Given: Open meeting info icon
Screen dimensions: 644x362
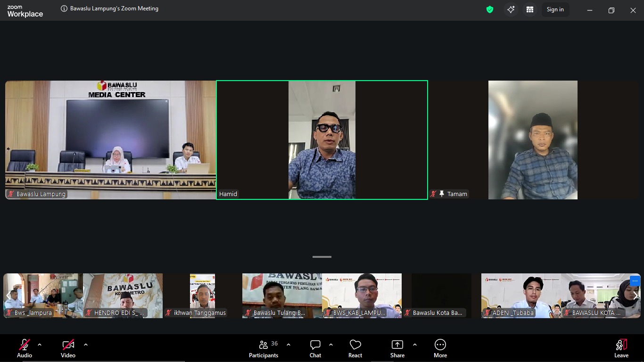Looking at the screenshot, I should 64,8.
